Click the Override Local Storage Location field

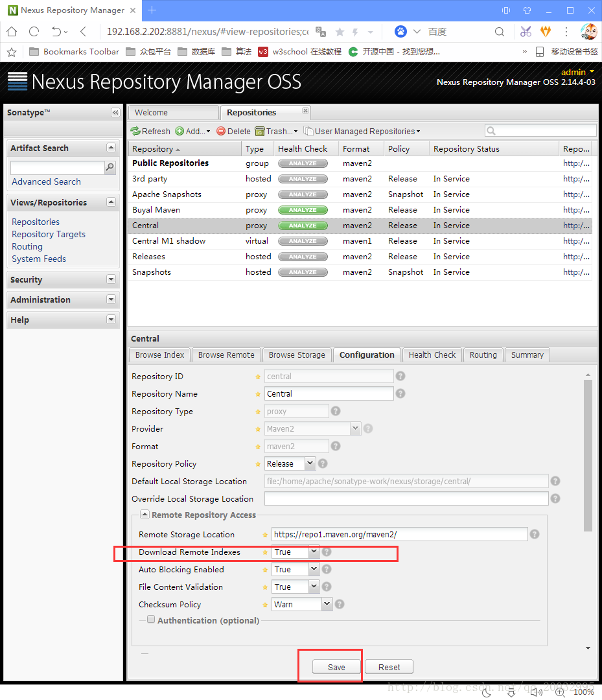406,498
